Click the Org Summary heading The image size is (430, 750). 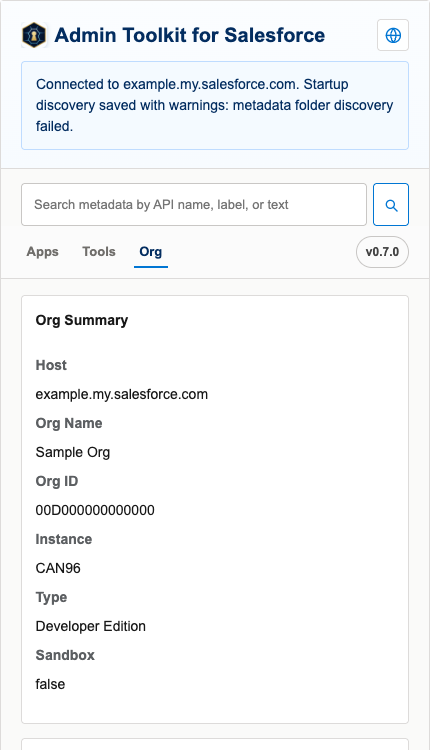pyautogui.click(x=82, y=320)
